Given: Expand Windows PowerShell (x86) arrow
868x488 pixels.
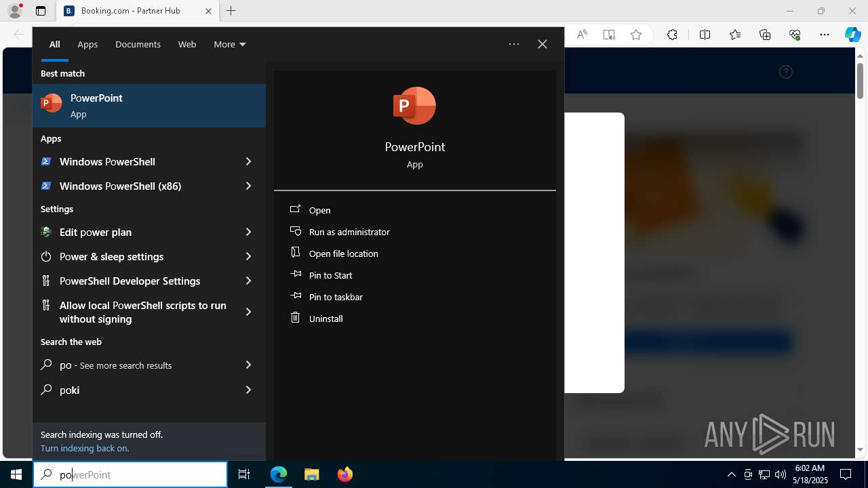Looking at the screenshot, I should coord(248,186).
